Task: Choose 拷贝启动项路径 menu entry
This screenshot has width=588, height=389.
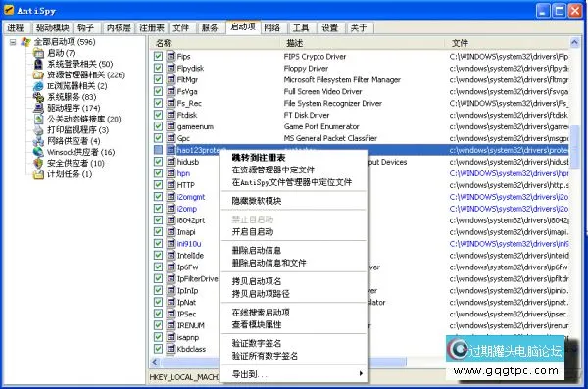Action: [294, 294]
